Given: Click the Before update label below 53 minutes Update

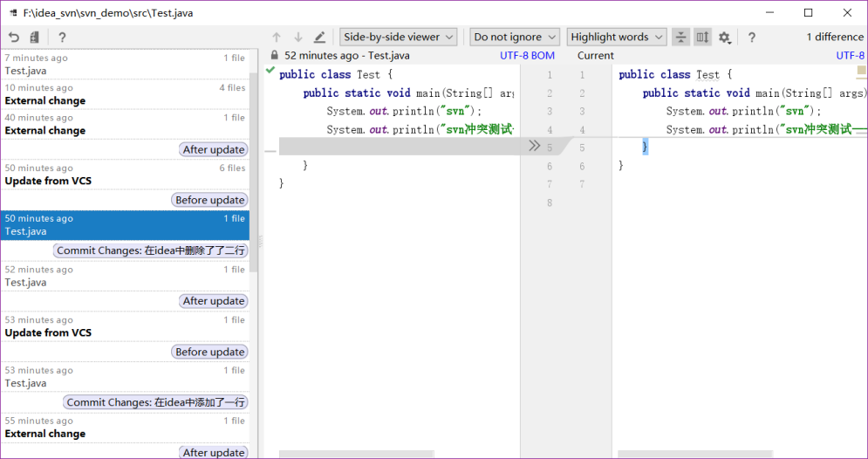Looking at the screenshot, I should [210, 352].
